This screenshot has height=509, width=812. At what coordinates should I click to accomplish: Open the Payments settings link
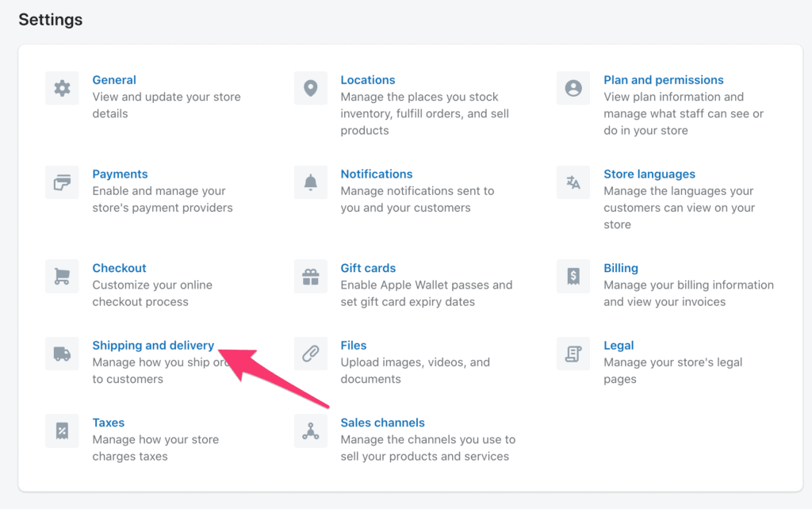[120, 174]
